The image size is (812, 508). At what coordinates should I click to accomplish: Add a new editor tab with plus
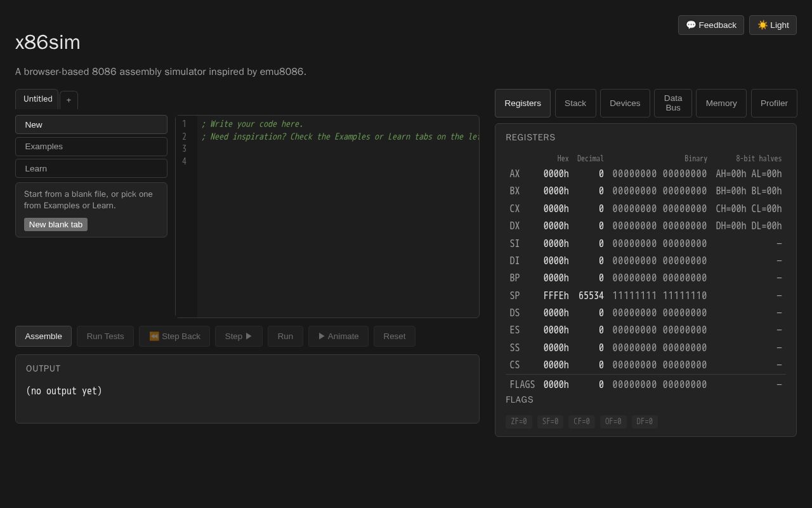[69, 100]
